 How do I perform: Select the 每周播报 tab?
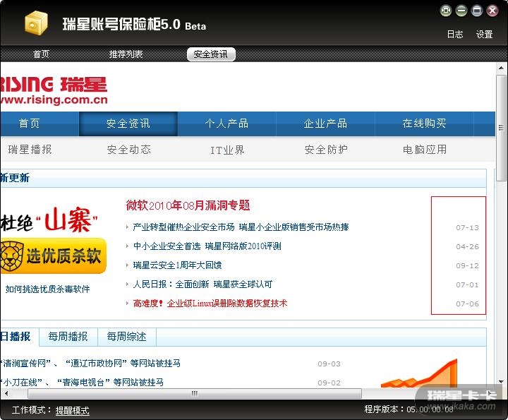[x=68, y=337]
